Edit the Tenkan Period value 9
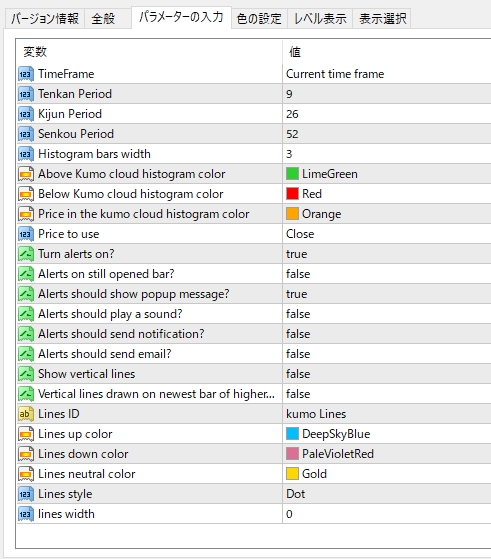The height and width of the screenshot is (559, 491). point(289,94)
